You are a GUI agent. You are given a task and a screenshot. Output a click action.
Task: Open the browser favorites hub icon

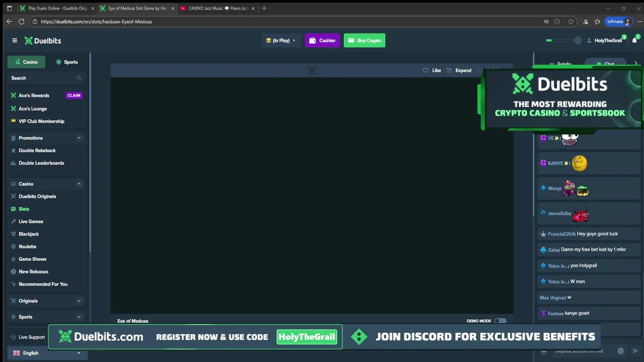pos(597,22)
